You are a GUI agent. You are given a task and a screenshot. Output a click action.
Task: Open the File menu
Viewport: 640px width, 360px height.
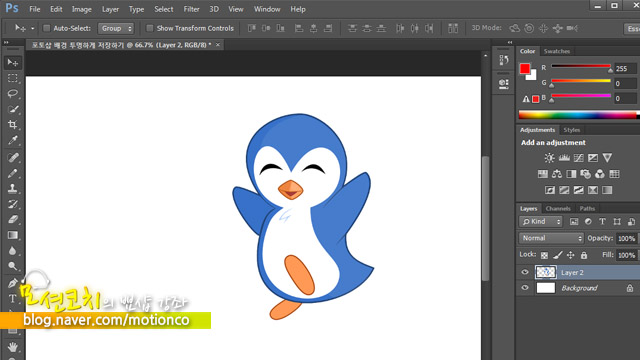(x=35, y=9)
